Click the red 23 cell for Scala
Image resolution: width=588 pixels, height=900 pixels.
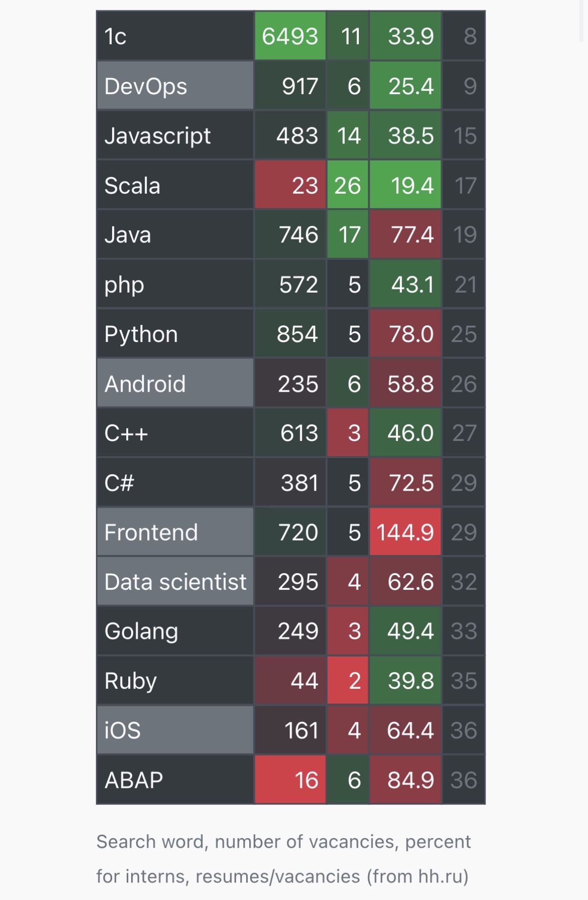coord(290,185)
